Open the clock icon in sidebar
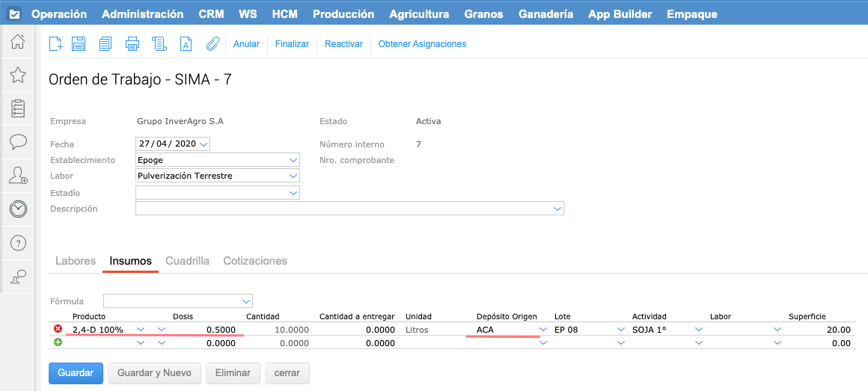The image size is (868, 391). [x=18, y=209]
